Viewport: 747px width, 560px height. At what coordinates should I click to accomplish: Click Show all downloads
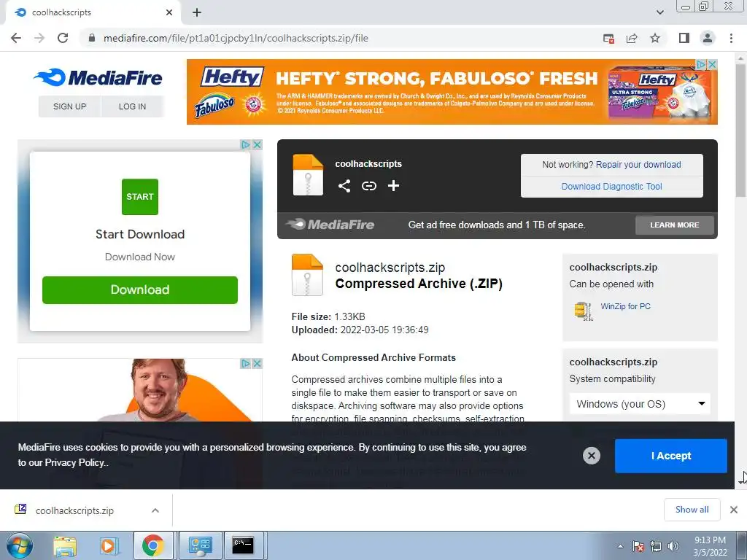pyautogui.click(x=692, y=510)
